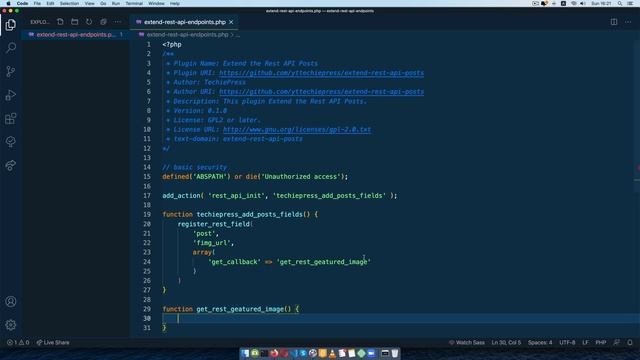Open the Run and Debug view
The image size is (640, 360).
coord(11,95)
